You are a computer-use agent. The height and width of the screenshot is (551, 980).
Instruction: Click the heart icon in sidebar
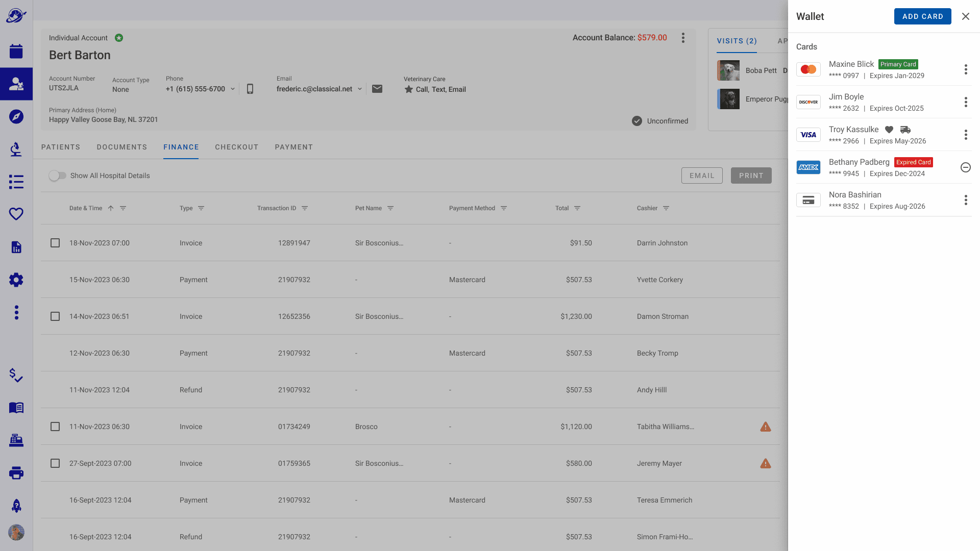click(16, 214)
